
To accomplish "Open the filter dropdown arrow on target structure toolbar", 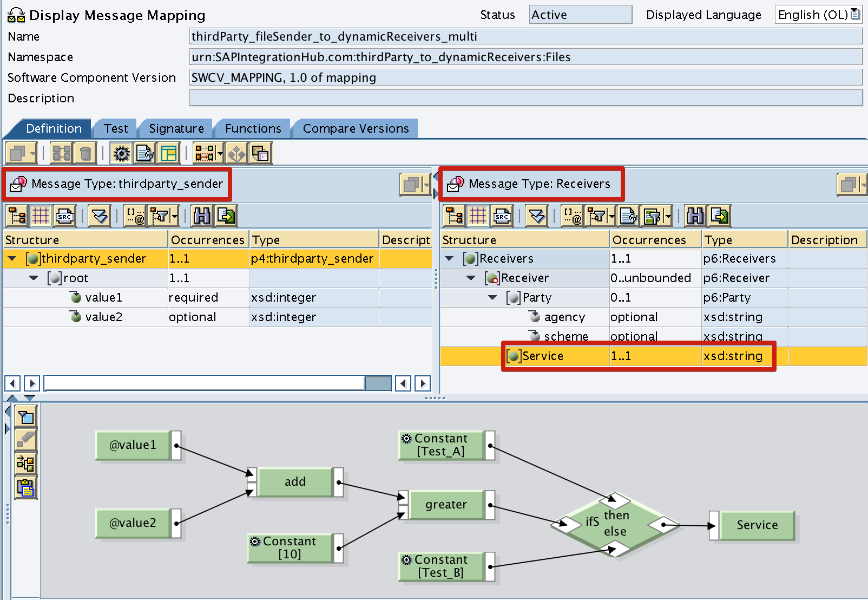I will 611,216.
